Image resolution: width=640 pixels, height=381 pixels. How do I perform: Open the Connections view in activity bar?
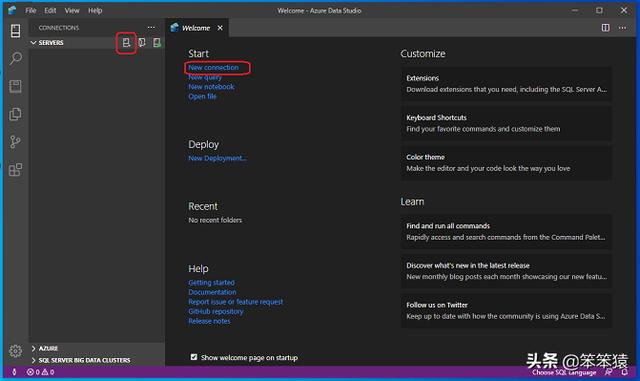[x=16, y=31]
